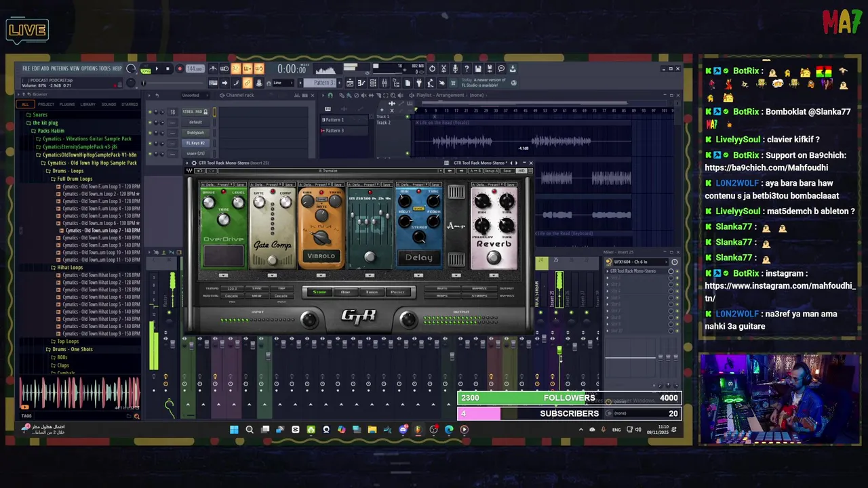Toggle the OverDrive pedal footswitch

[223, 256]
